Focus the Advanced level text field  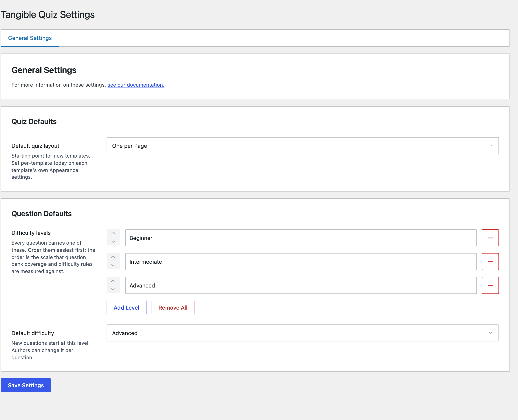click(301, 285)
